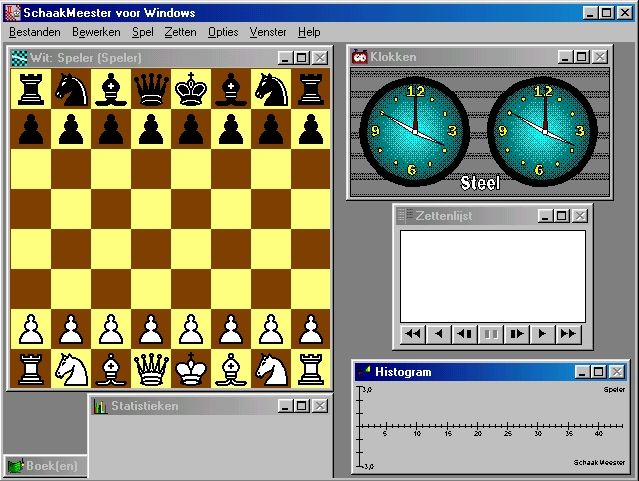Select the white bishop beside the queen
This screenshot has width=639, height=481.
pos(111,369)
